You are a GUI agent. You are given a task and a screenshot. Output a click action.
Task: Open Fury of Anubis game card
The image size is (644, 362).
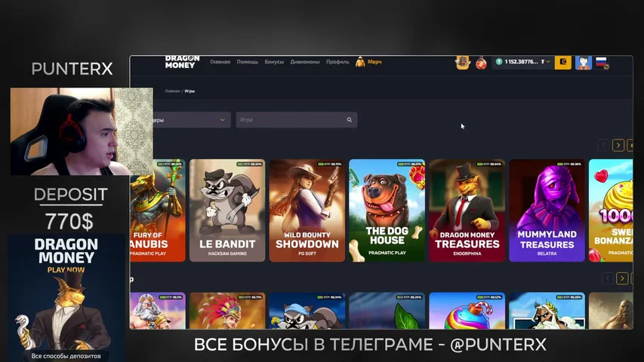coord(158,210)
